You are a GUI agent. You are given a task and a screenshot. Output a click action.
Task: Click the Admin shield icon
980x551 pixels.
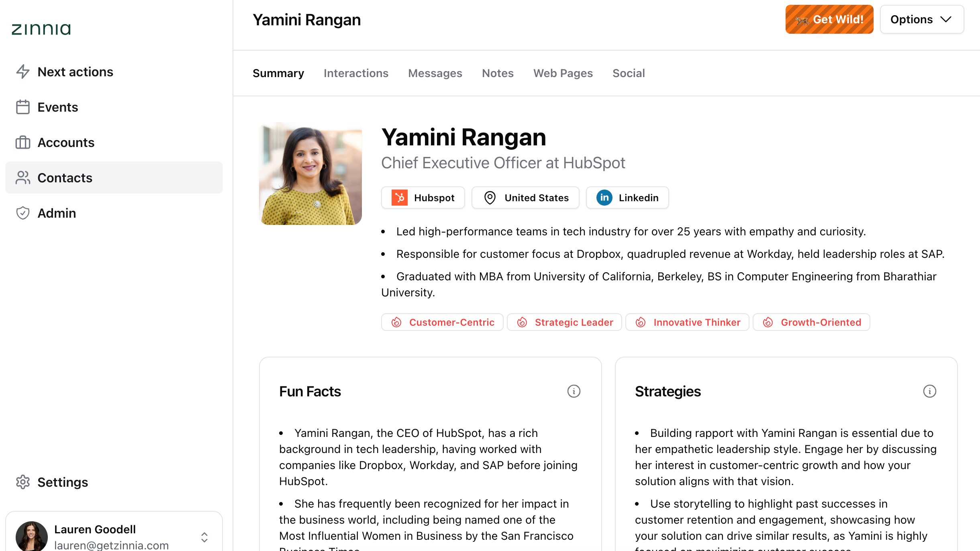23,213
